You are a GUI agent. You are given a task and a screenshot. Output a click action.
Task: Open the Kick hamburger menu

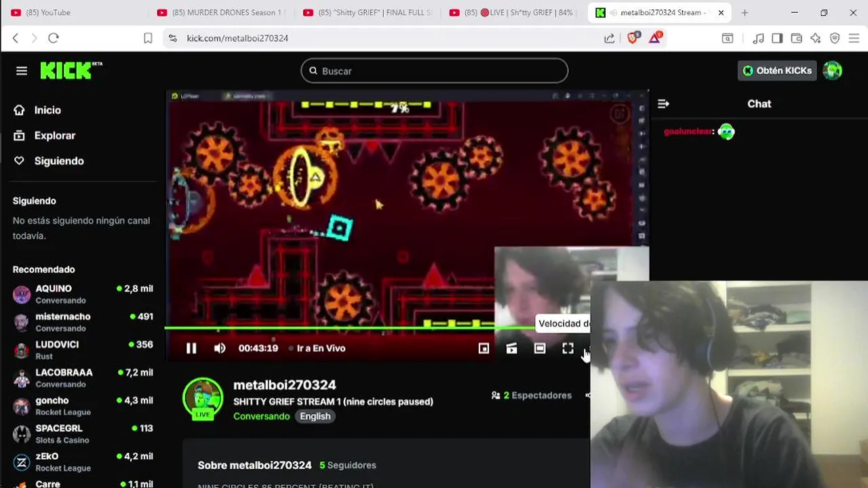click(x=22, y=70)
